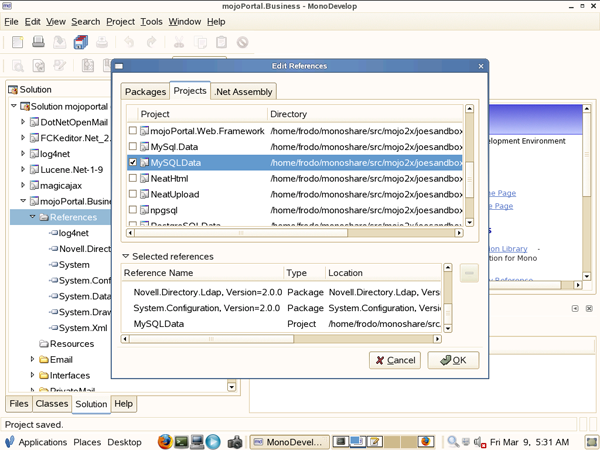Open the Project menu
This screenshot has height=450, width=600.
(120, 21)
